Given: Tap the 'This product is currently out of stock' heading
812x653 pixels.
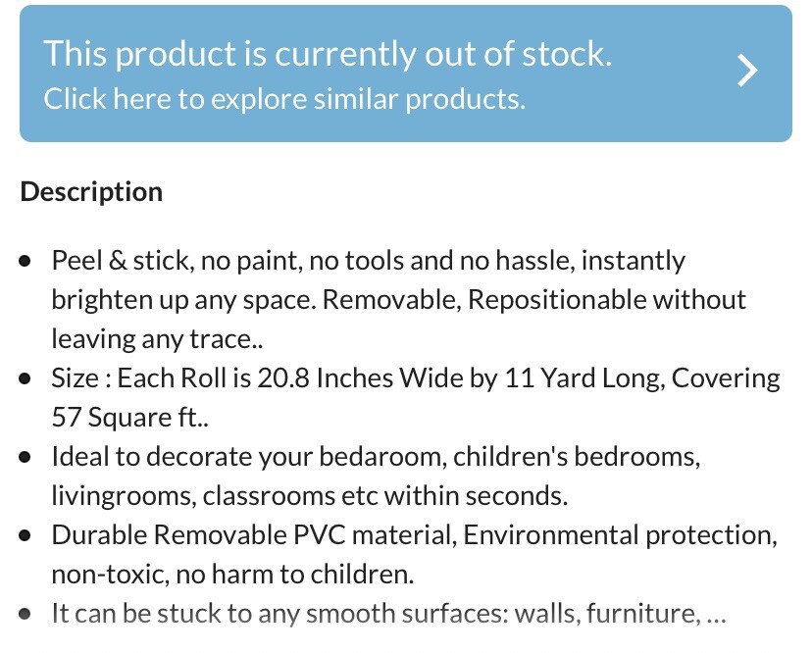Looking at the screenshot, I should pyautogui.click(x=328, y=53).
